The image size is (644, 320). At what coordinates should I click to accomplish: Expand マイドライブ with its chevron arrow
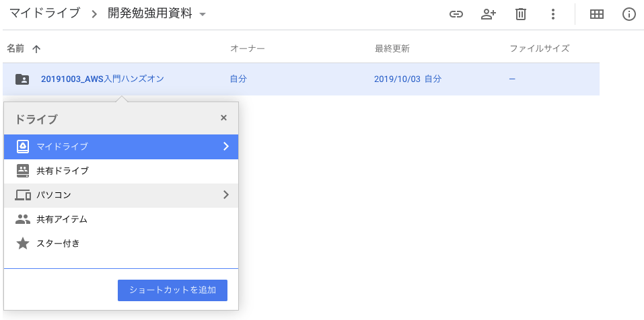[x=225, y=147]
